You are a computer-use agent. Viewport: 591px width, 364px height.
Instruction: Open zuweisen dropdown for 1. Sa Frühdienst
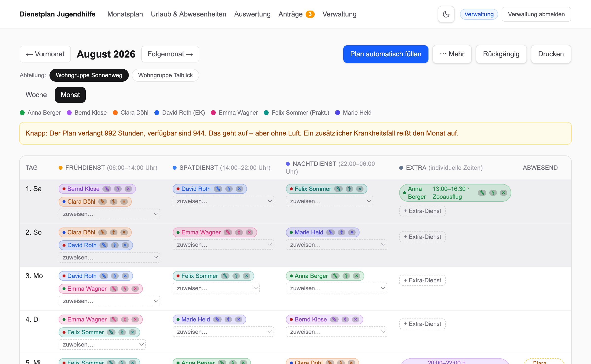[x=109, y=214]
